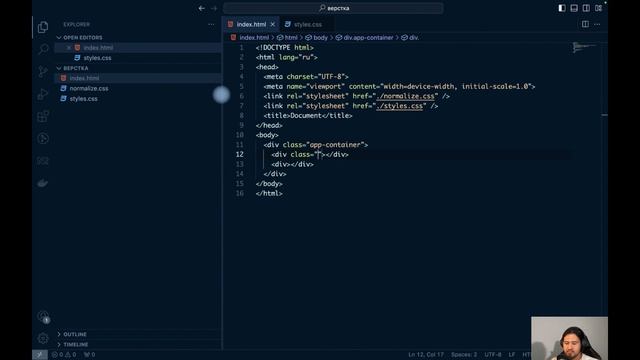Click the <!DOCTYPE html> line
640x360 pixels.
284,48
